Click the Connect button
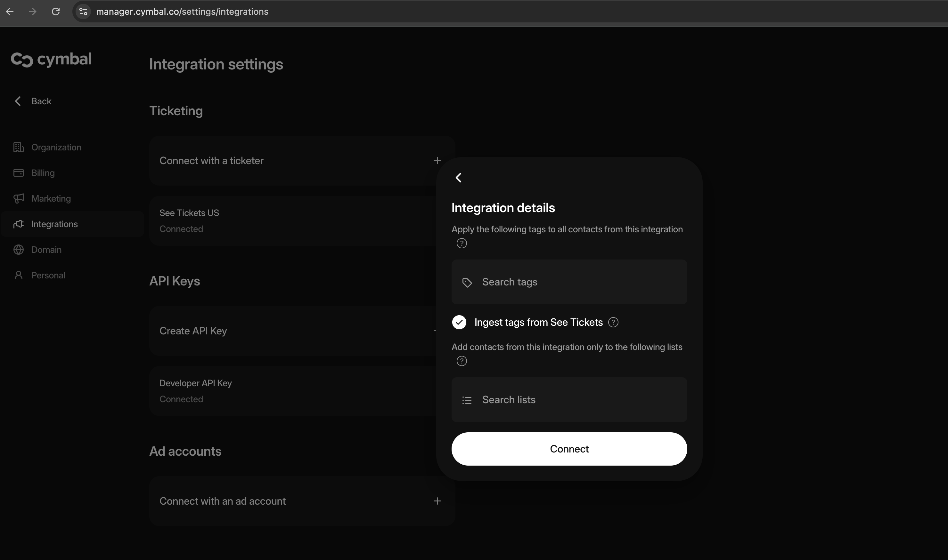 pos(569,449)
